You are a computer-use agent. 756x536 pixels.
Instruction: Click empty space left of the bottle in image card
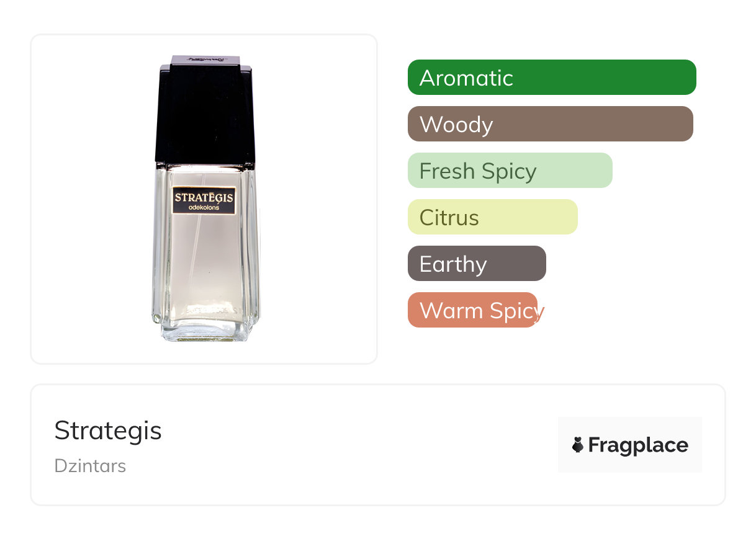pyautogui.click(x=87, y=199)
